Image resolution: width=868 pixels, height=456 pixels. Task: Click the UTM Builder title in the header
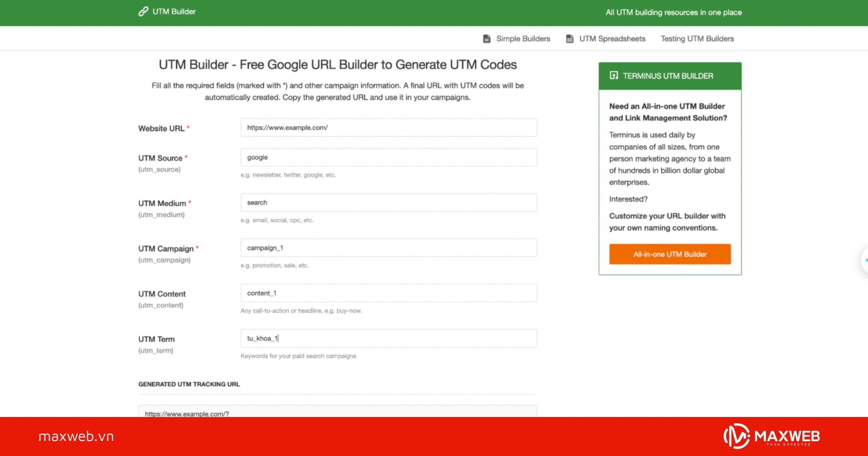[174, 12]
